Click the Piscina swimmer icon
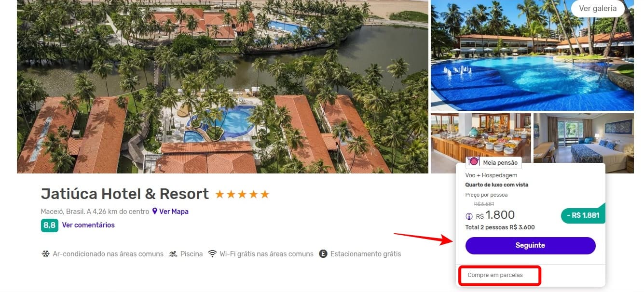The width and height of the screenshot is (644, 292). (173, 254)
